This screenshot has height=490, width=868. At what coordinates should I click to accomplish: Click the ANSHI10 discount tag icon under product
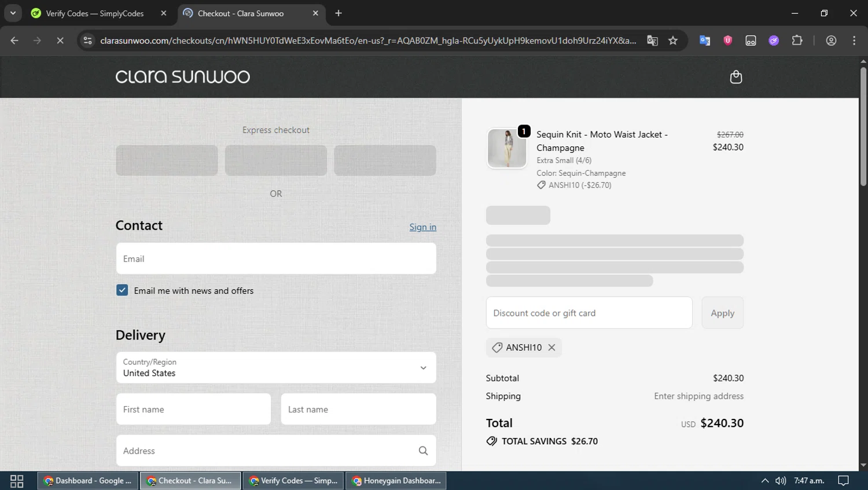point(541,185)
